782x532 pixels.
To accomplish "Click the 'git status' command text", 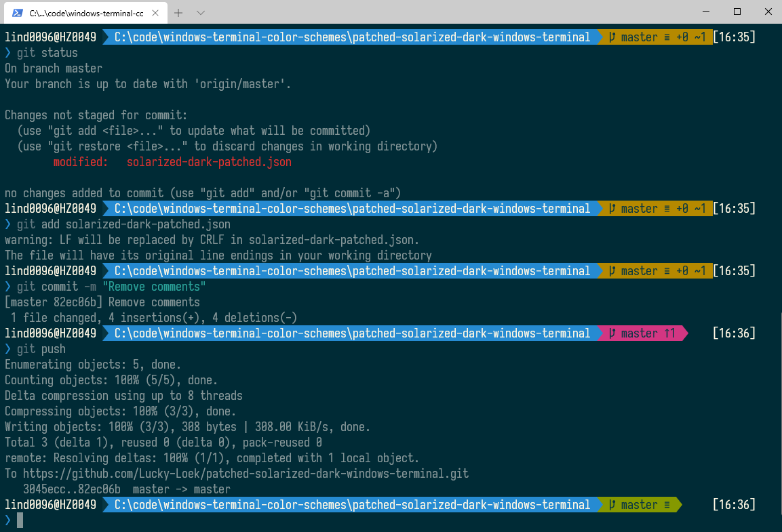I will [x=47, y=53].
